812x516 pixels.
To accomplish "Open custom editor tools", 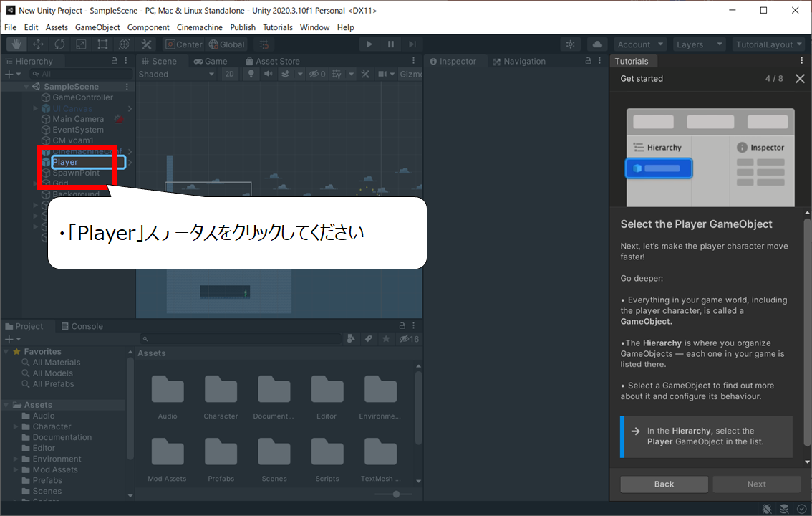I will point(147,44).
